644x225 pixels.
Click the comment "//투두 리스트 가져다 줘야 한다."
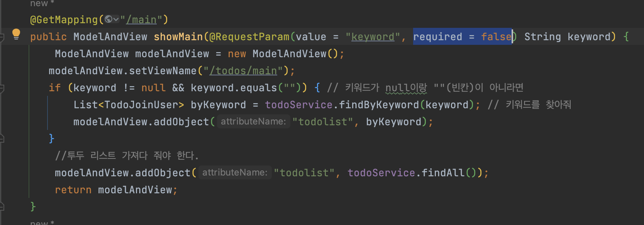(x=127, y=156)
